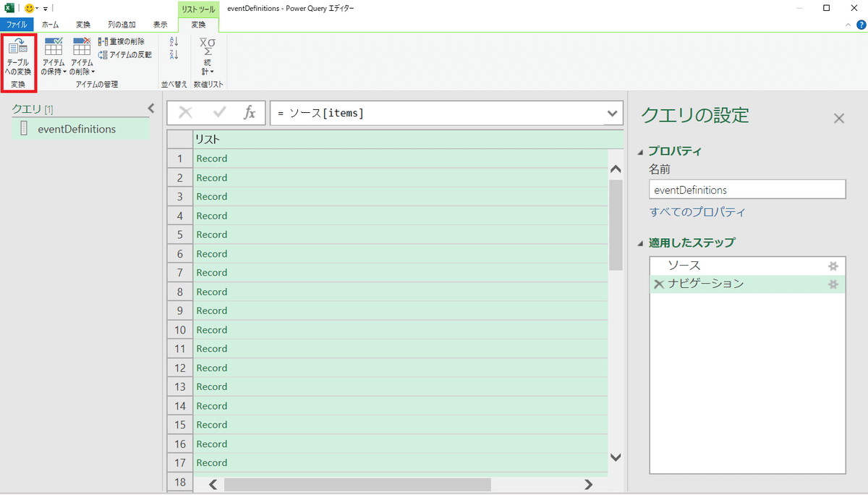This screenshot has height=495, width=868.
Task: Collapse the ribbon with the chevron
Action: click(x=849, y=25)
